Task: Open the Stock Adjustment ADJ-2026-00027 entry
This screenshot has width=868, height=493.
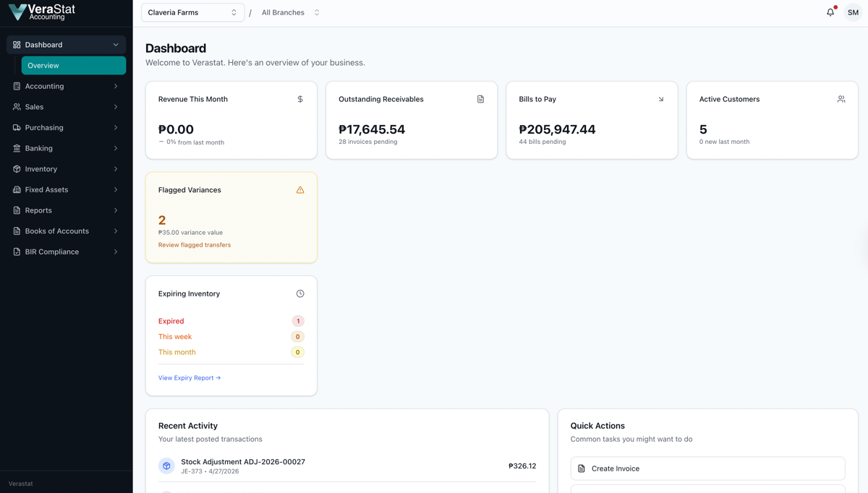Action: 243,462
